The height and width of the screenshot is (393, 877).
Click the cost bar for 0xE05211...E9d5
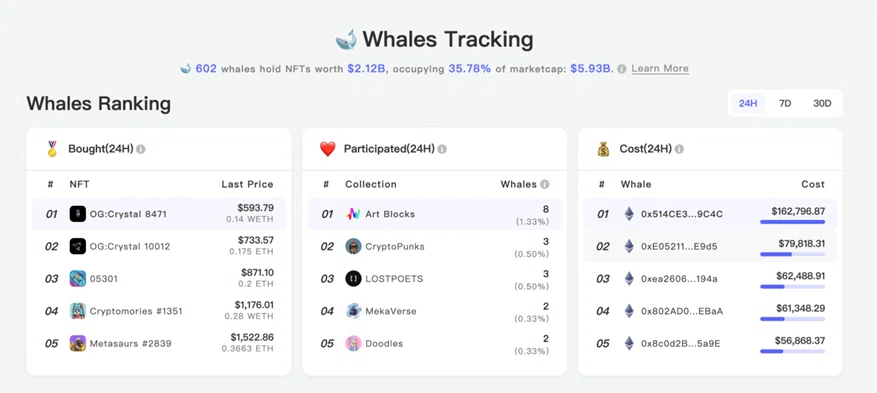(792, 254)
